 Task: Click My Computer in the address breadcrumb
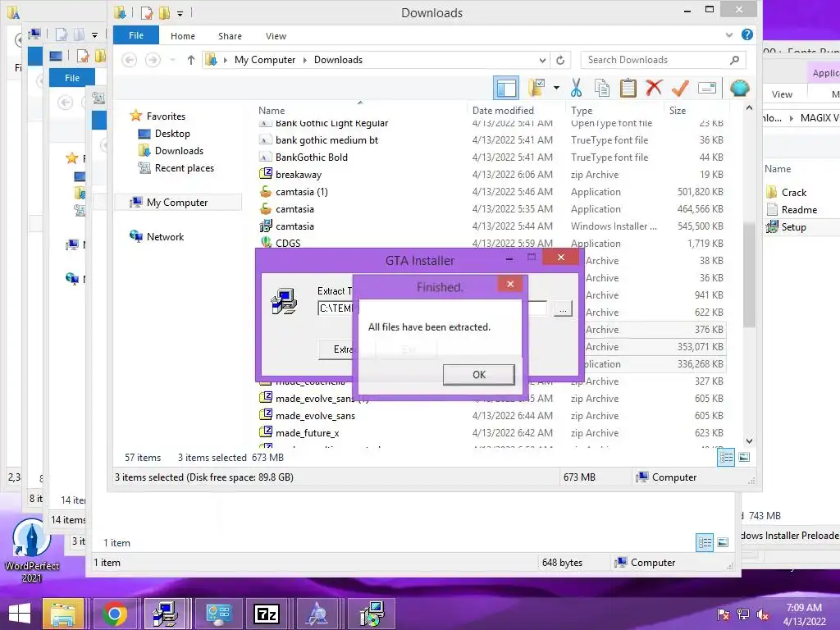click(265, 60)
